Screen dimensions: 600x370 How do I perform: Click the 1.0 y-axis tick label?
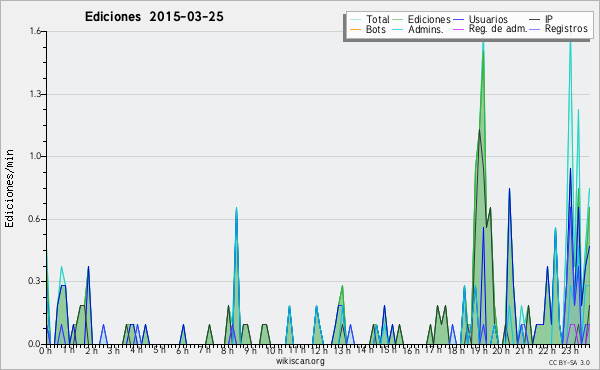pos(35,156)
